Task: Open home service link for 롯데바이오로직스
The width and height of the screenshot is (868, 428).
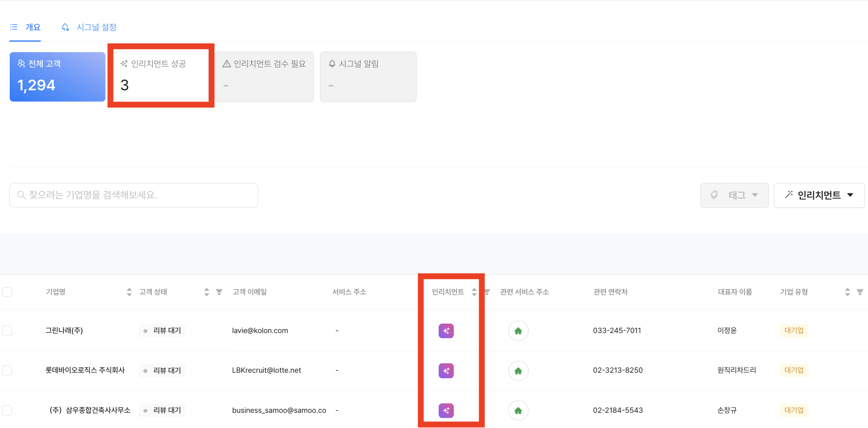Action: (x=518, y=370)
